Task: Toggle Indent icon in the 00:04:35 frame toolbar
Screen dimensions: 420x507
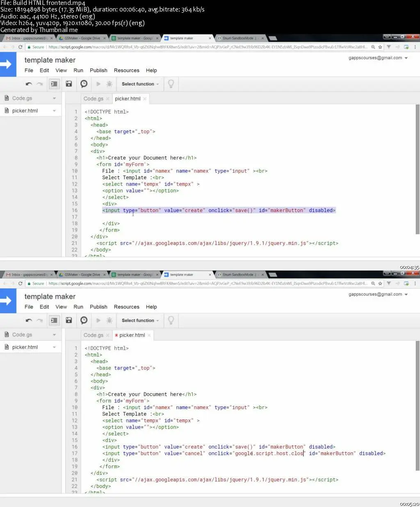Action: (54, 84)
